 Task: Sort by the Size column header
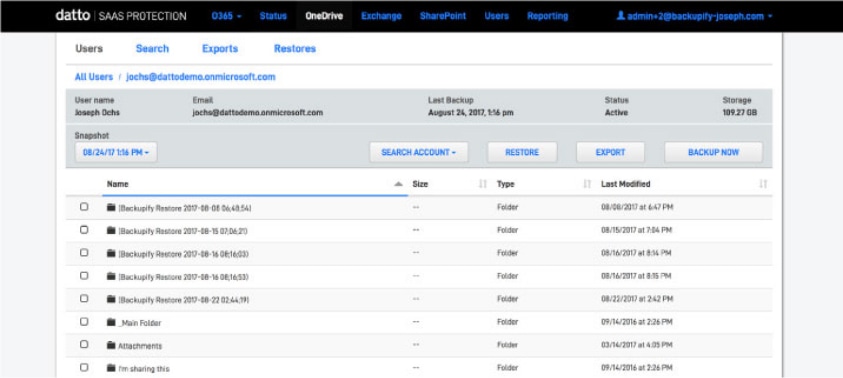[420, 184]
